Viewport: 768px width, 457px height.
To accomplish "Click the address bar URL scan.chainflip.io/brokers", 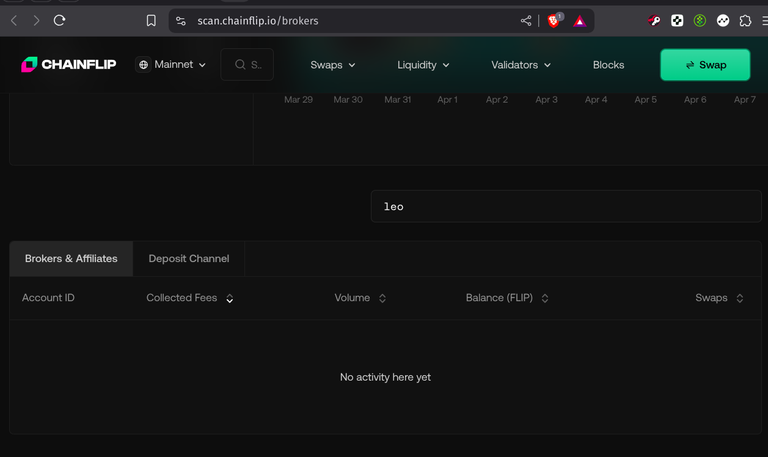I will (x=258, y=21).
